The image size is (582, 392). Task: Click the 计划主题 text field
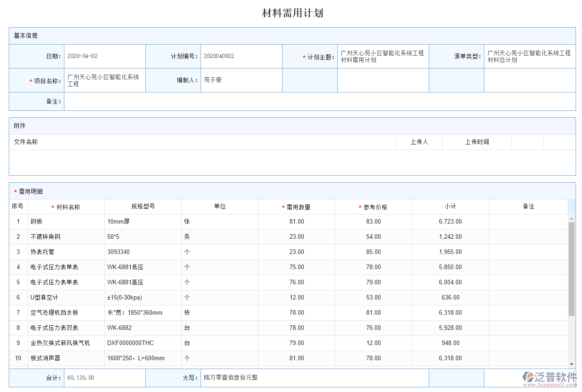pos(383,56)
